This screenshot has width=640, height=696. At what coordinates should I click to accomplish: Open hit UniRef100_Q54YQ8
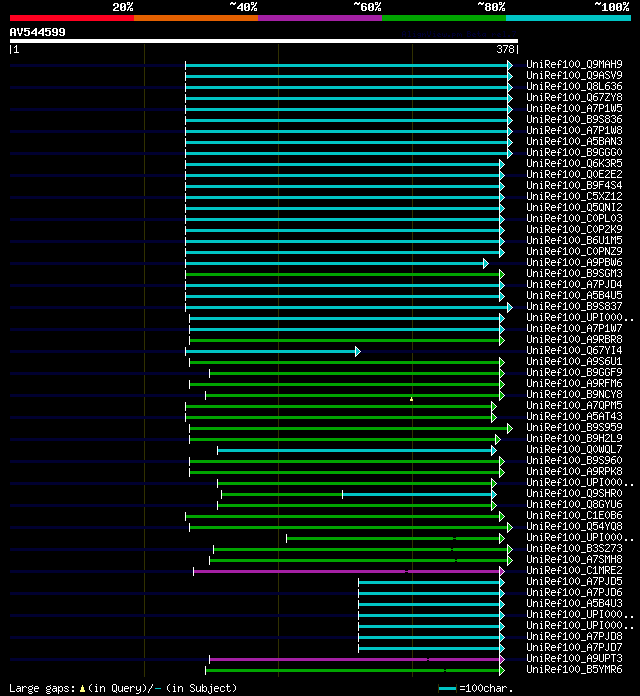coord(574,526)
